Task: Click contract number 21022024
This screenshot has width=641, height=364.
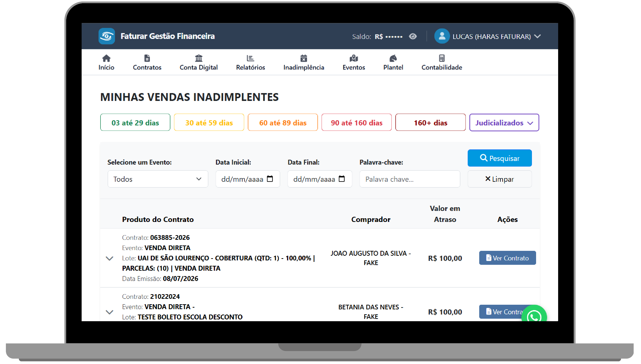Action: (165, 297)
